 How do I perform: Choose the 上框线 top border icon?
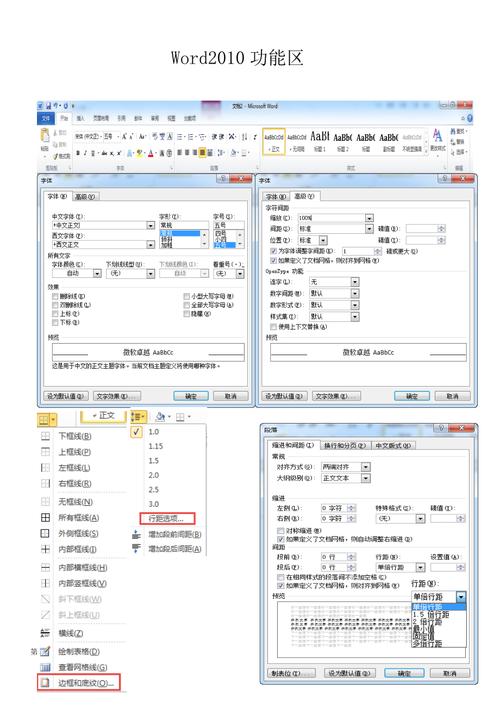[x=45, y=452]
